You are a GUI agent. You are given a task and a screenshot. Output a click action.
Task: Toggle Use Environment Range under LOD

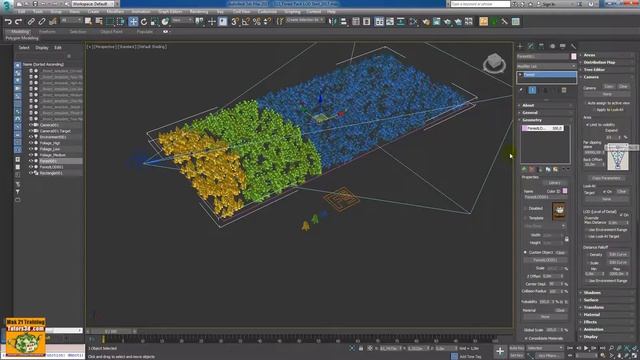coord(587,230)
